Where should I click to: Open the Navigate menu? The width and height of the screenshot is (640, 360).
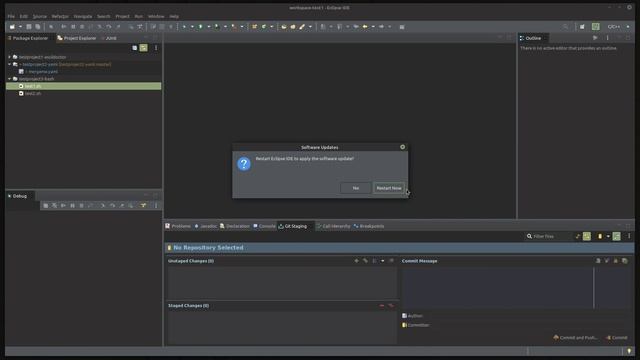tap(83, 16)
